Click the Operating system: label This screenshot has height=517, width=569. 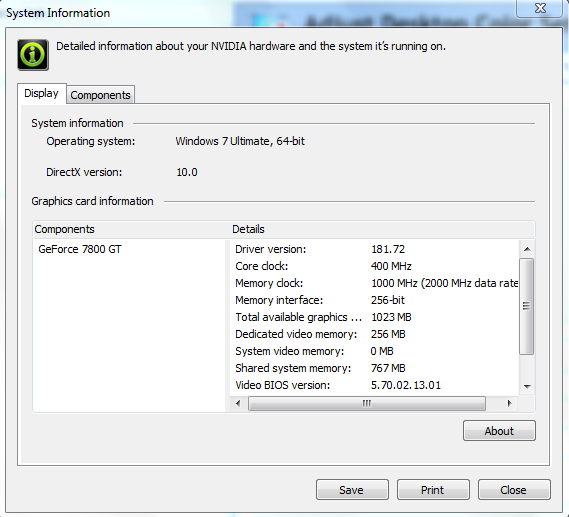click(90, 141)
